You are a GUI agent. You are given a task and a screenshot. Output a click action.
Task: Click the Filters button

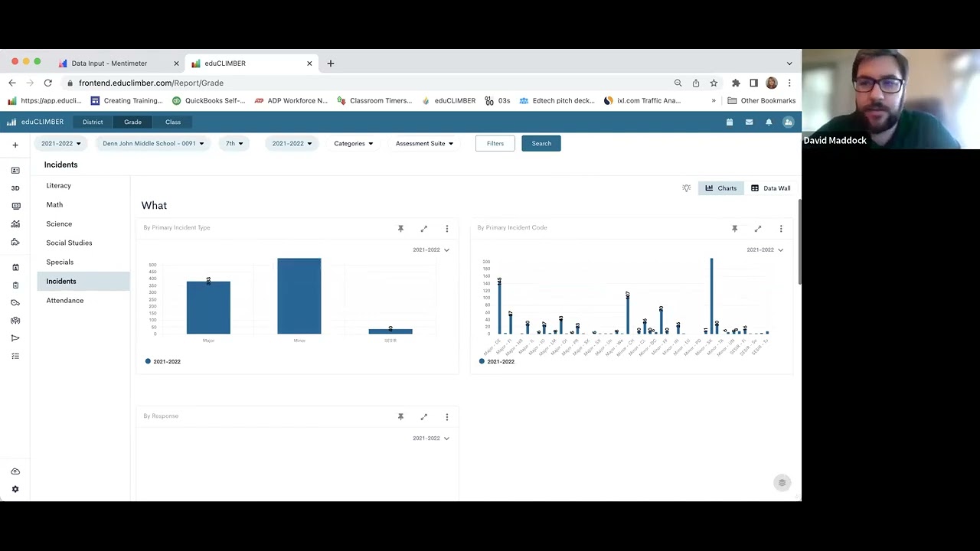(495, 143)
